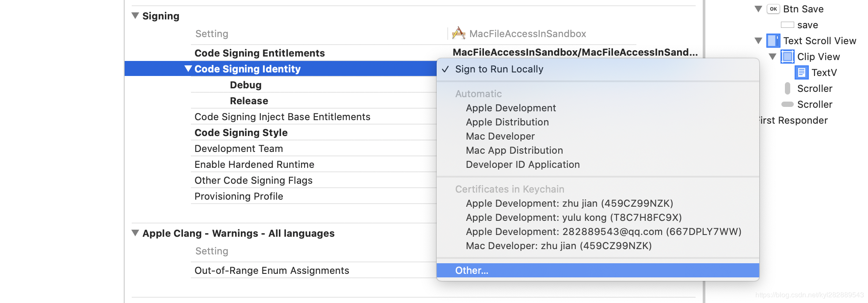Viewport: 868px width, 303px height.
Task: Click the TextV text view icon
Action: pos(801,72)
